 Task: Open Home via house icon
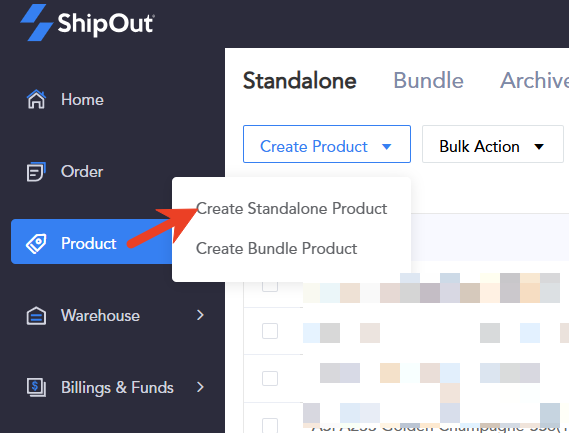[x=36, y=99]
